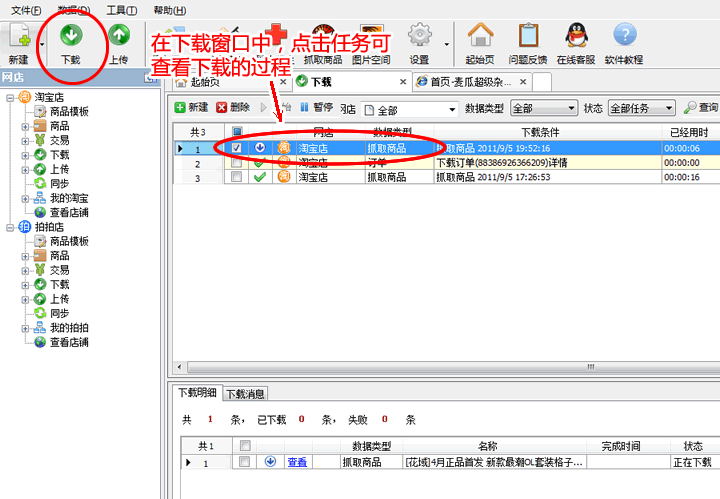The height and width of the screenshot is (499, 720).
Task: Open 软件教程 help icon
Action: [624, 44]
